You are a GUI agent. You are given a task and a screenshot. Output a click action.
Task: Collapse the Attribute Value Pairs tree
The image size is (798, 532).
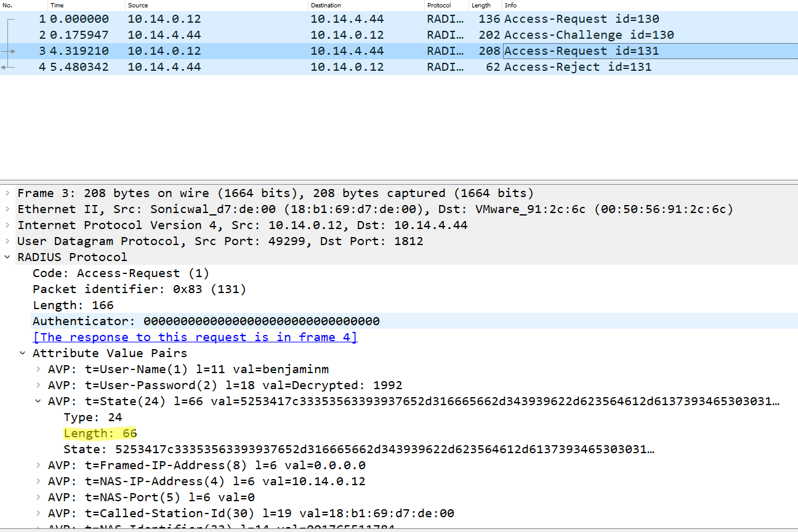pos(23,353)
